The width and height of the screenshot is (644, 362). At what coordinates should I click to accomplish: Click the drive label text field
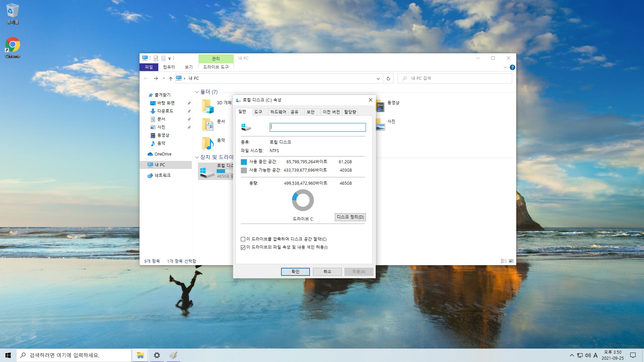tap(317, 127)
